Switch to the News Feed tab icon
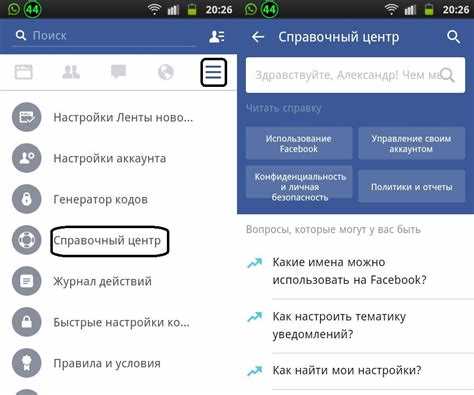This screenshot has width=474, height=395. [24, 72]
